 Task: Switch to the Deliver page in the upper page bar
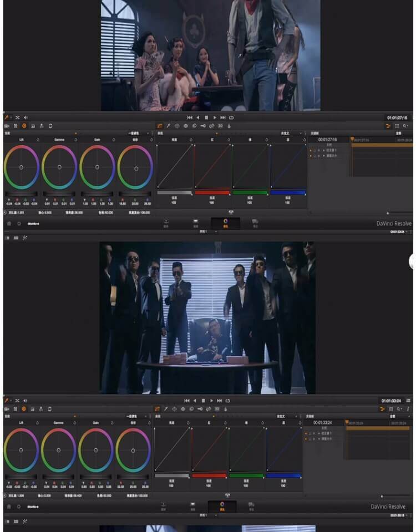click(x=255, y=223)
